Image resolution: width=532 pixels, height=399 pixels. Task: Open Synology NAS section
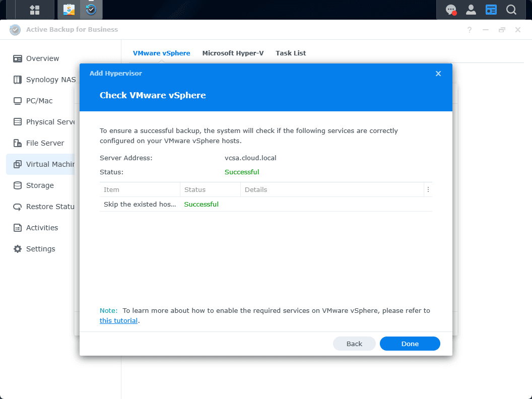[x=51, y=80]
